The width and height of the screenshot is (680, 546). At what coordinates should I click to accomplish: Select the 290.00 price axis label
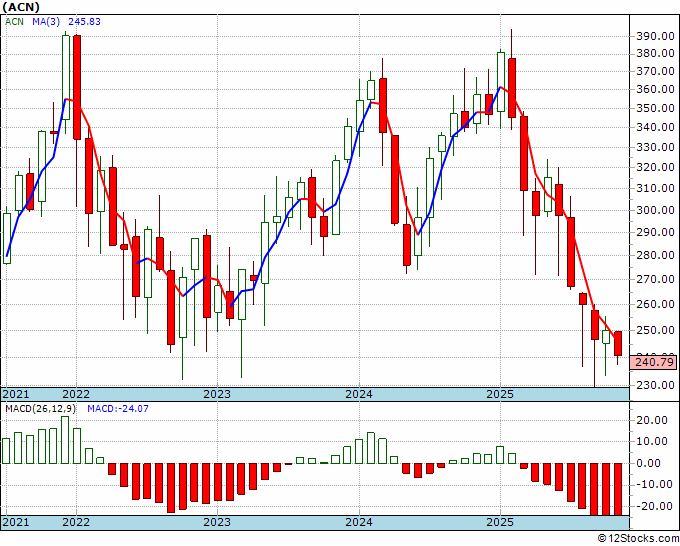(x=655, y=232)
